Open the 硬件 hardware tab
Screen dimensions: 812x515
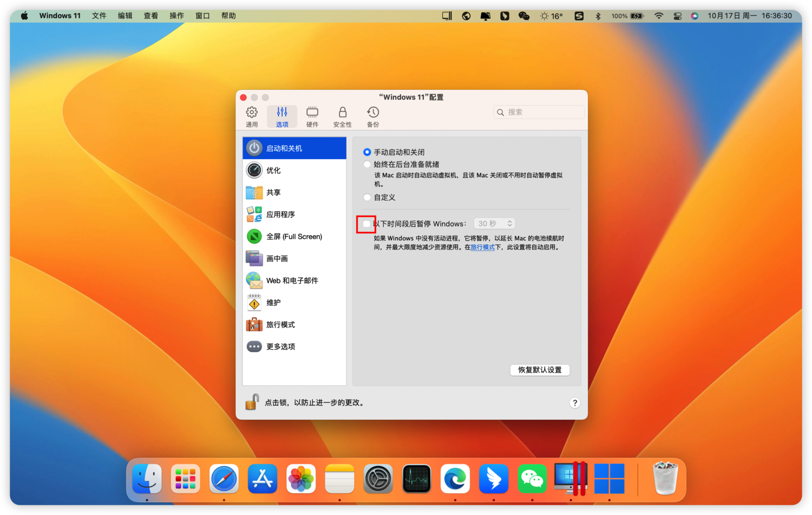[312, 116]
